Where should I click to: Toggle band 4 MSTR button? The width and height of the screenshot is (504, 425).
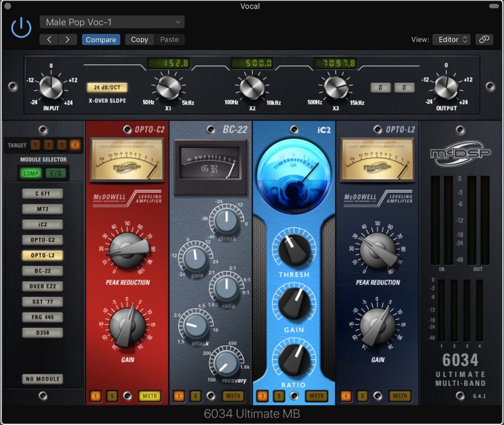point(400,396)
